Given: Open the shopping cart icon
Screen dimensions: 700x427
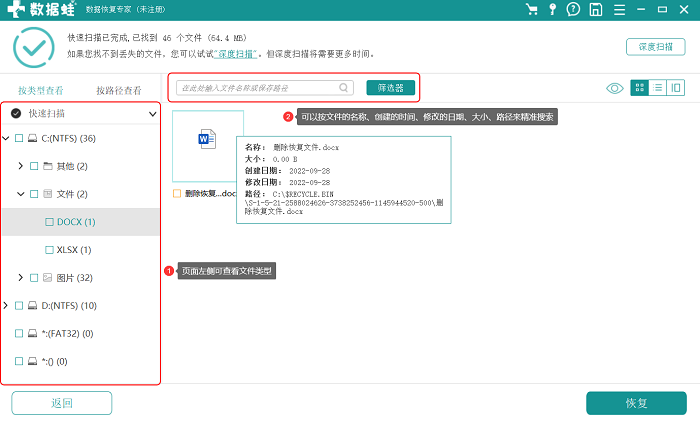Looking at the screenshot, I should [x=531, y=9].
